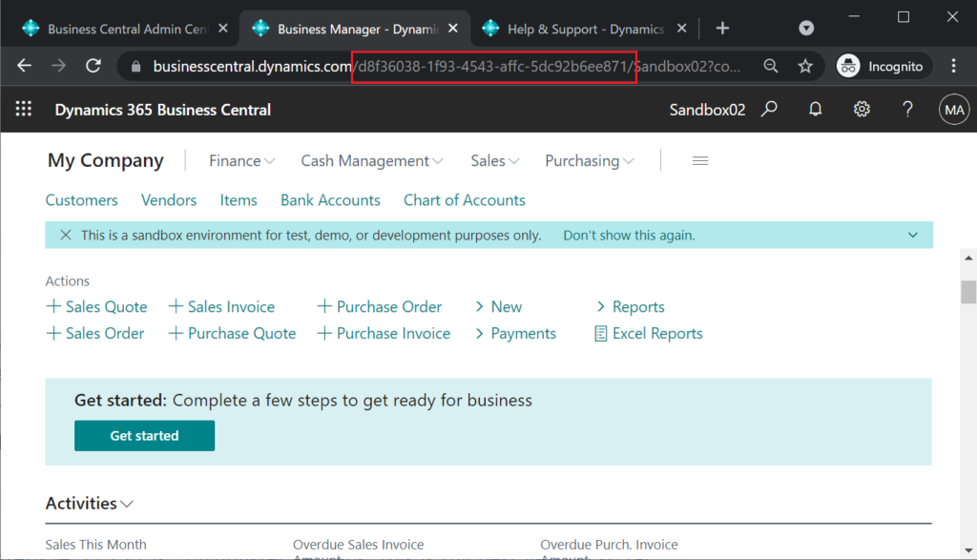Click the help question mark icon

tap(907, 109)
